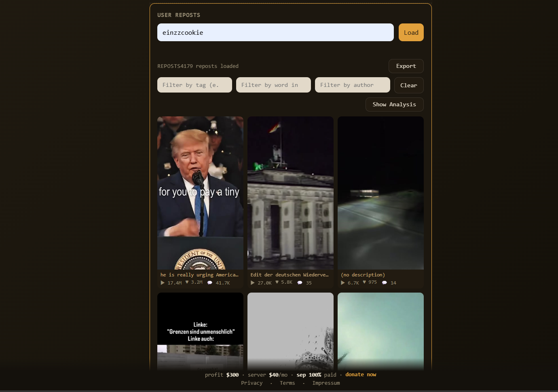Open the gray sketch video thumbnail

pos(290,331)
